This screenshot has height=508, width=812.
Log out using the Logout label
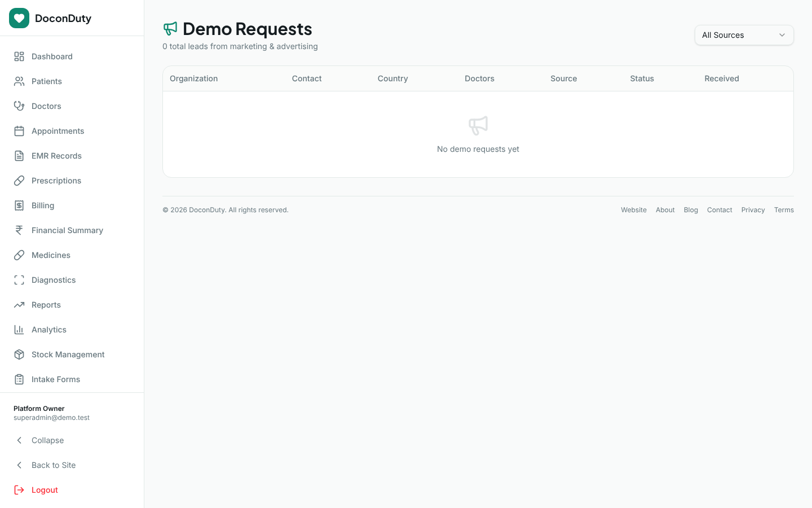(45, 490)
